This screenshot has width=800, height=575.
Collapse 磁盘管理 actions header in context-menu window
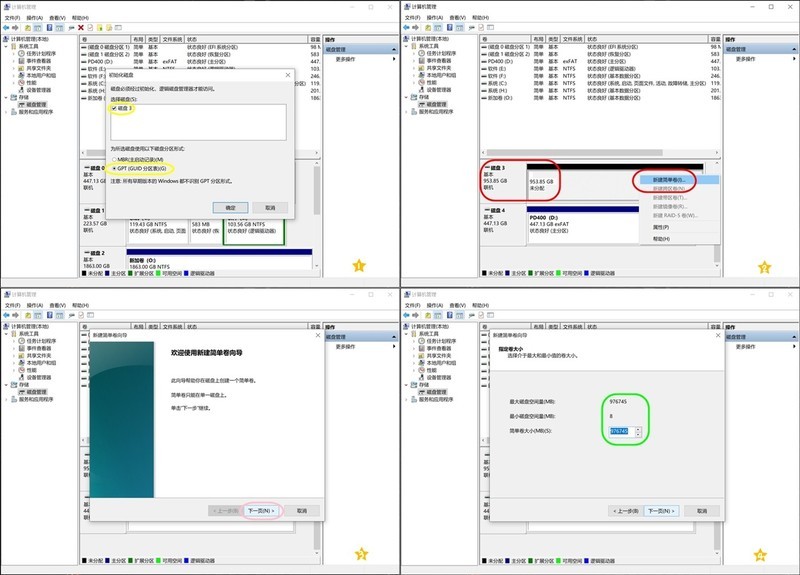[x=794, y=49]
